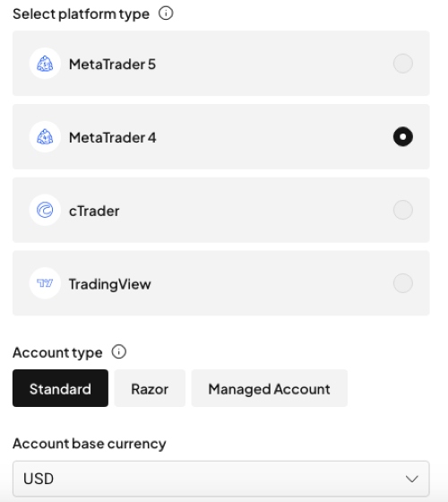448x502 pixels.
Task: Open info tooltip beside Account type
Action: point(118,351)
